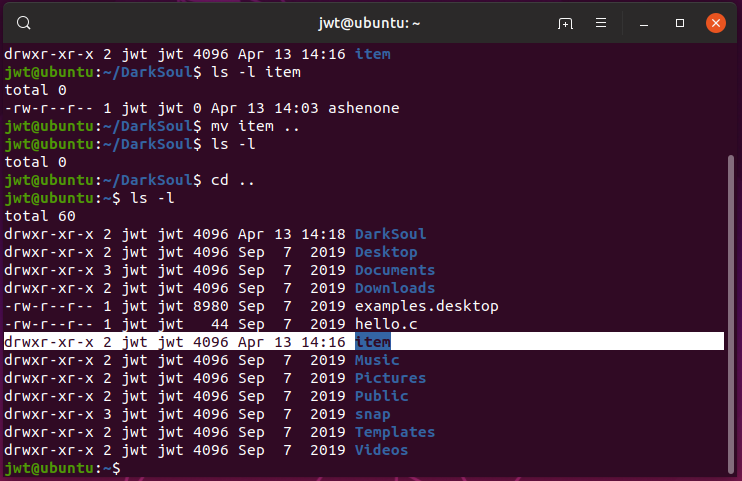Screen dimensions: 742x481
Task: Click the Downloads directory name
Action: point(395,288)
